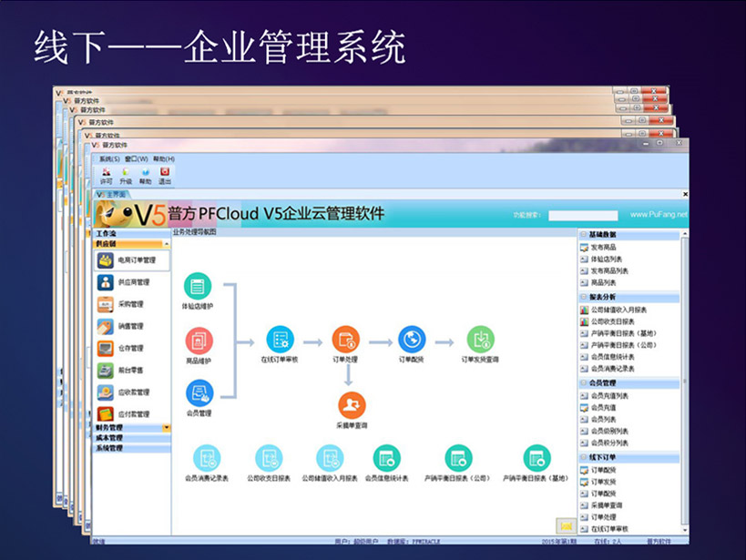The image size is (746, 560).
Task: Click the 功能搜索 search input field
Action: tap(585, 216)
